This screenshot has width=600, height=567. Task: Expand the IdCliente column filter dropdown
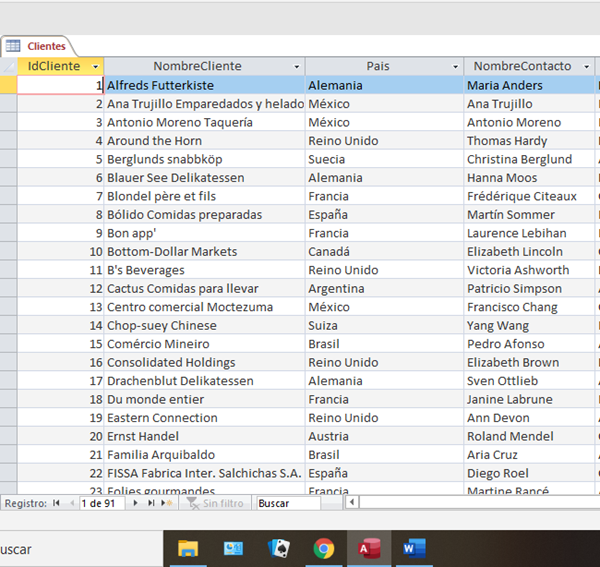coord(96,67)
